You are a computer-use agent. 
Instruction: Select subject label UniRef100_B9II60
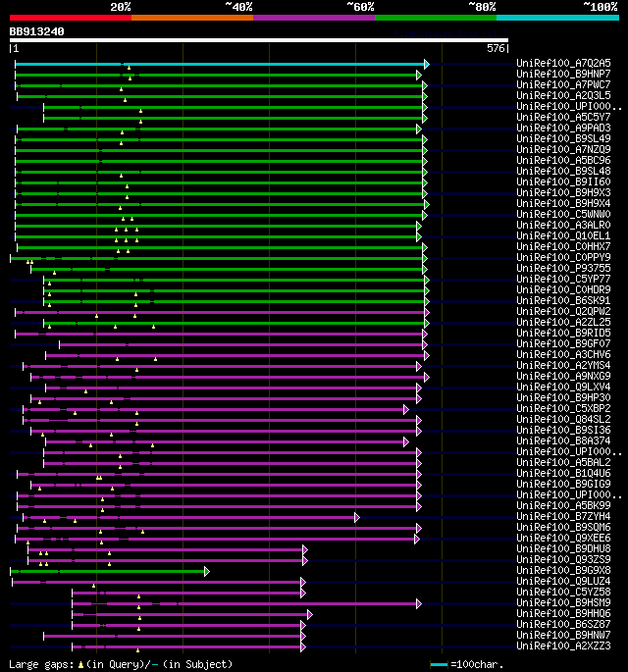coord(563,181)
